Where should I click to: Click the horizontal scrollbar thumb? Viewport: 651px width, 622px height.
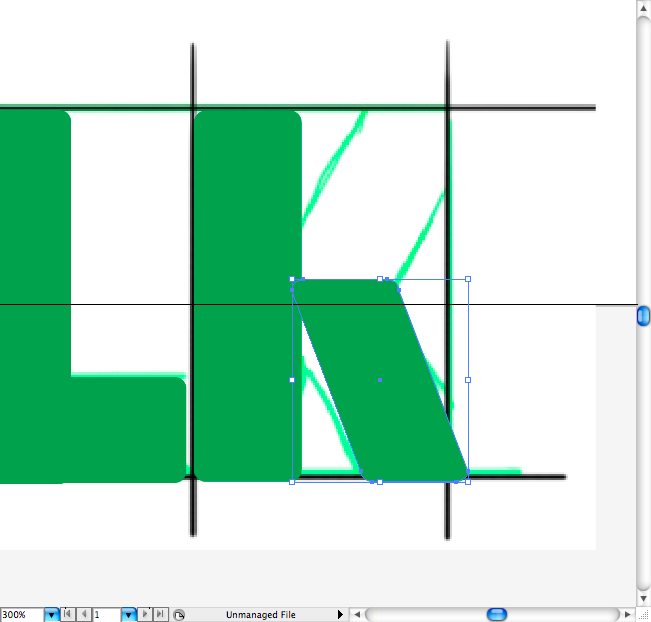(x=497, y=614)
